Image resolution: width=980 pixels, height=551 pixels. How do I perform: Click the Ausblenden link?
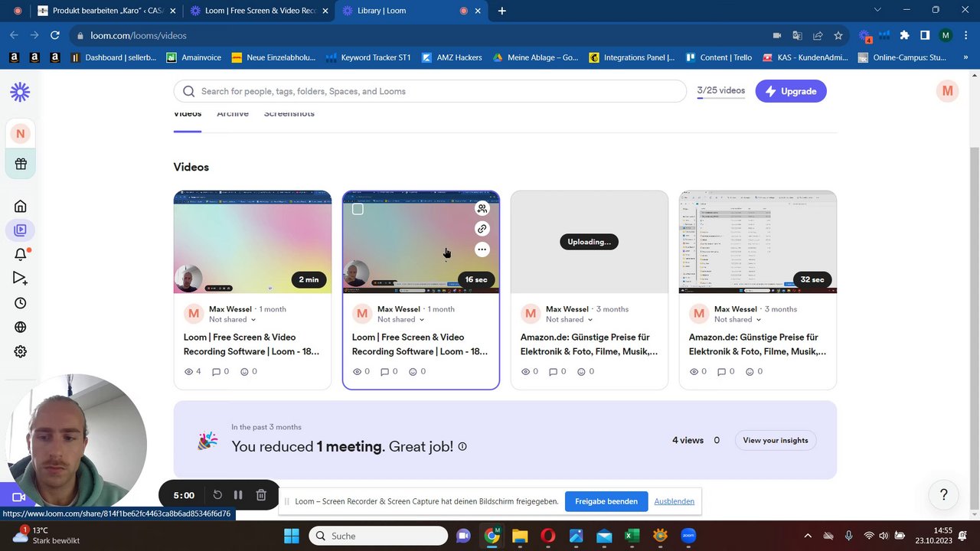(x=675, y=501)
